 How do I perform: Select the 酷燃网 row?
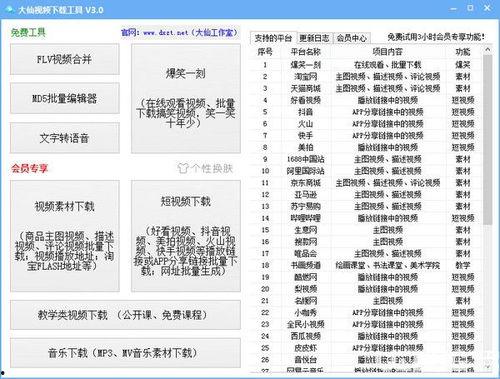[x=365, y=277]
